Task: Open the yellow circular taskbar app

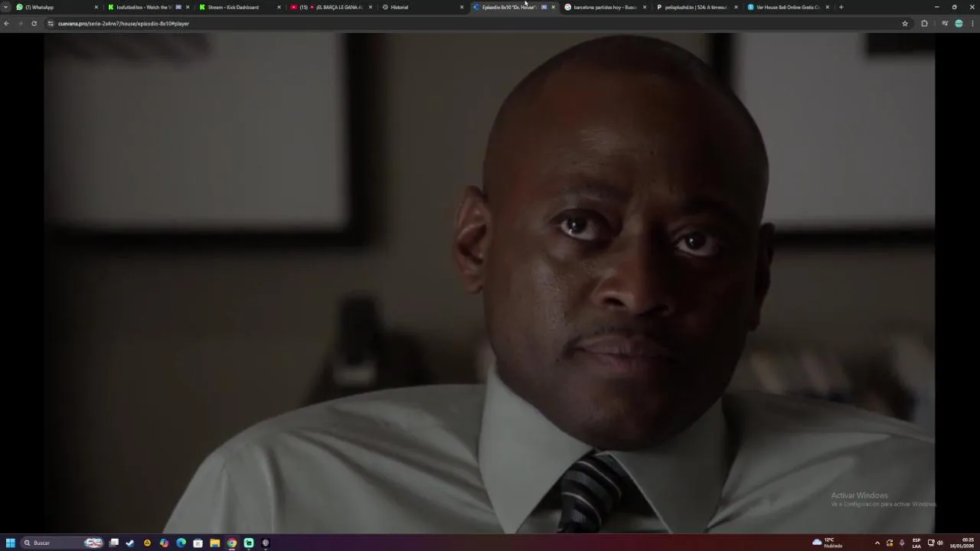Action: pos(147,543)
